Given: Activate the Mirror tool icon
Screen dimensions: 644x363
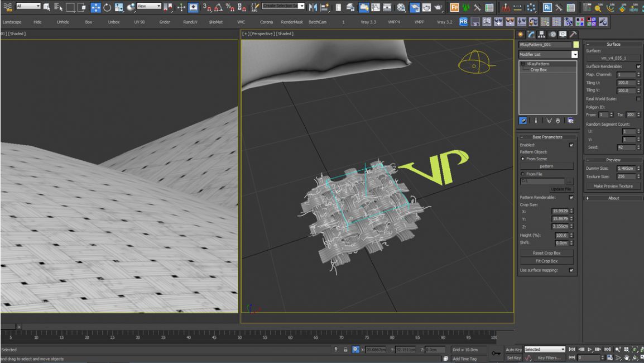Looking at the screenshot, I should [313, 7].
